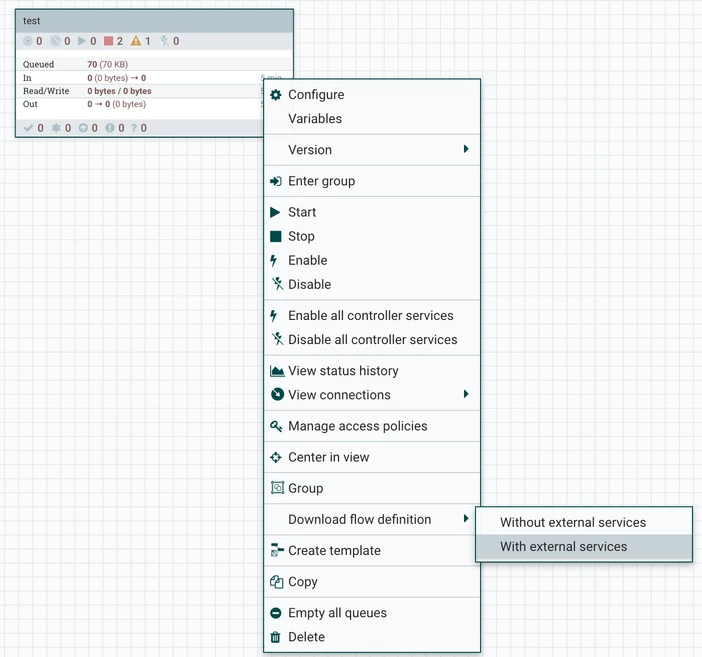Select the test process group header
Image resolution: width=702 pixels, height=657 pixels.
[x=154, y=21]
